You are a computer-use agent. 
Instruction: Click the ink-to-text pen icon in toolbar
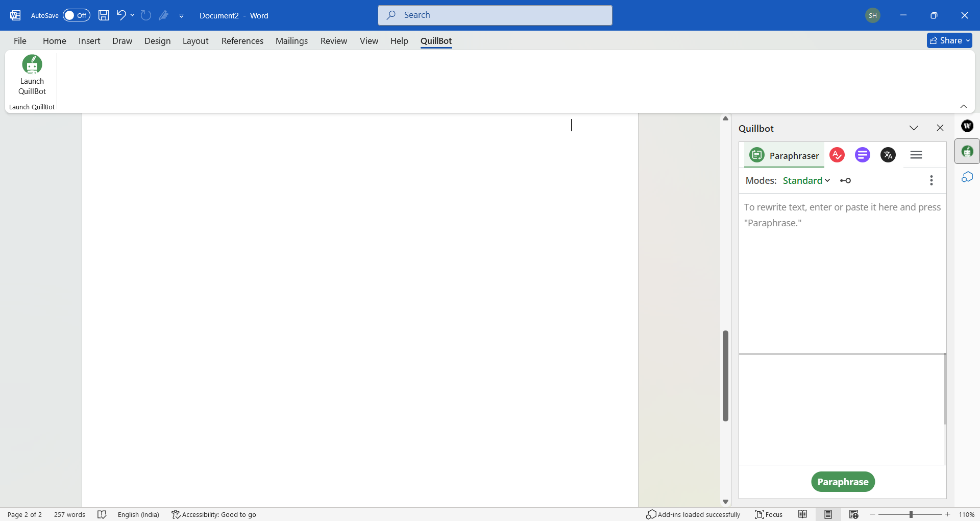pos(163,15)
